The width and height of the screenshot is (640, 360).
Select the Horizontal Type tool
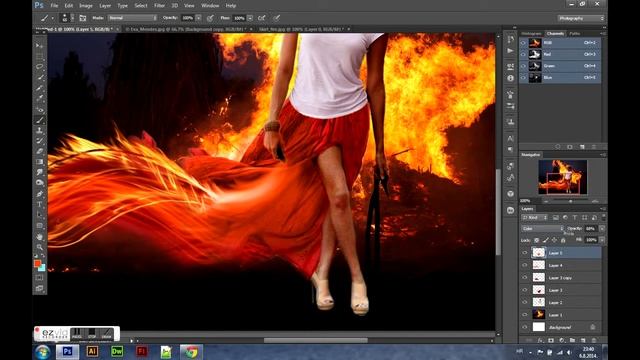pos(40,204)
